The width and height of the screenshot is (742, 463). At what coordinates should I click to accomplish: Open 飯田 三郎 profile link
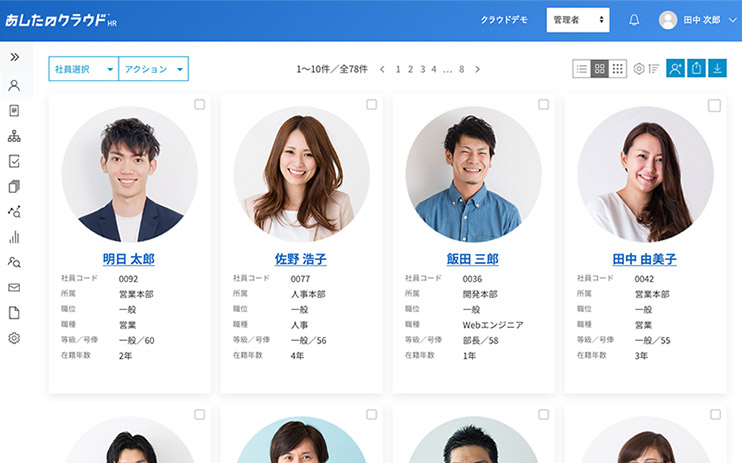pyautogui.click(x=472, y=259)
